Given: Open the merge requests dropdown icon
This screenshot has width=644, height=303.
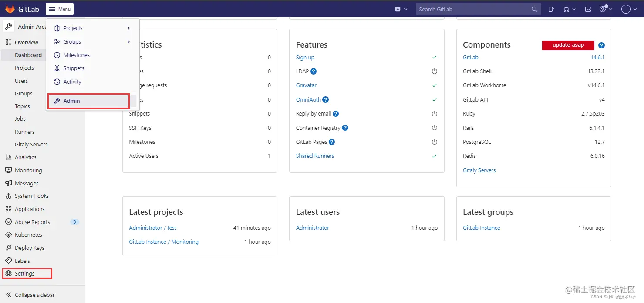Looking at the screenshot, I should [x=569, y=9].
